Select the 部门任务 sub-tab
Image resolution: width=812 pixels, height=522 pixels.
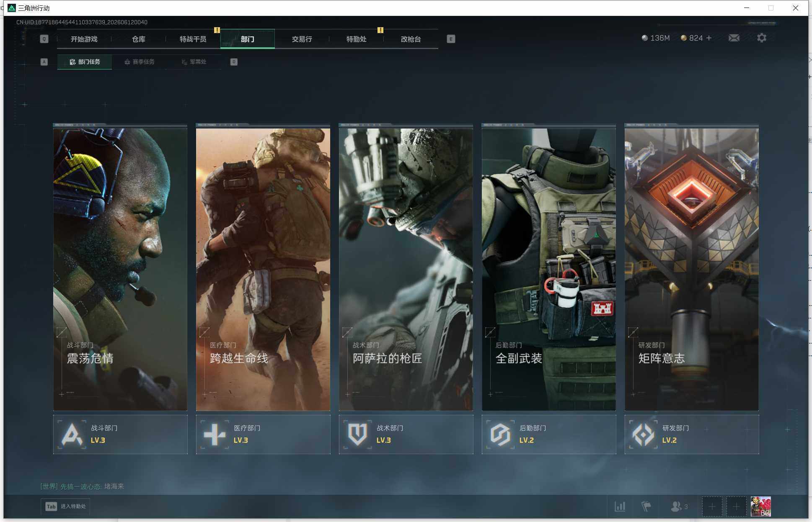[85, 62]
